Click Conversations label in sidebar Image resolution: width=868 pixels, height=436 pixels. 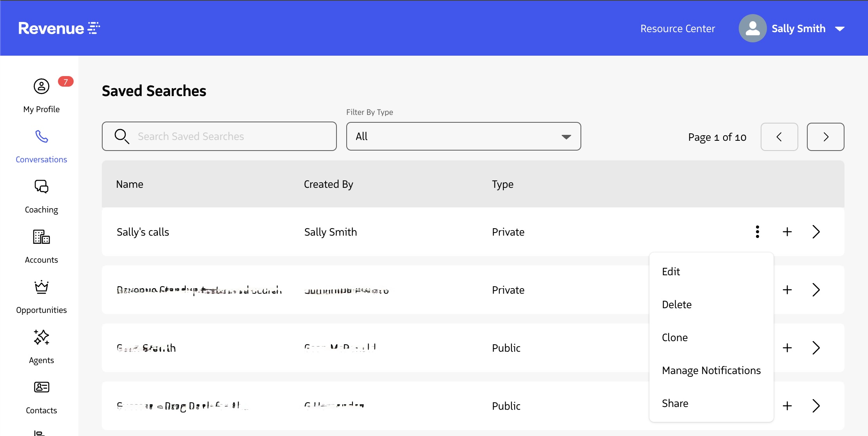click(x=42, y=160)
